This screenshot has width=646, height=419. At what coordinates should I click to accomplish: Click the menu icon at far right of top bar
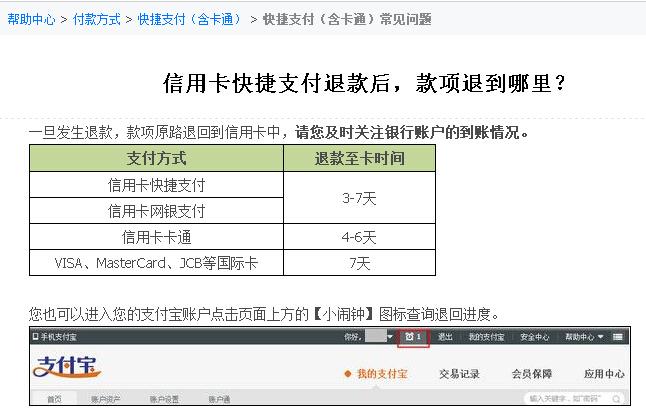coord(618,337)
